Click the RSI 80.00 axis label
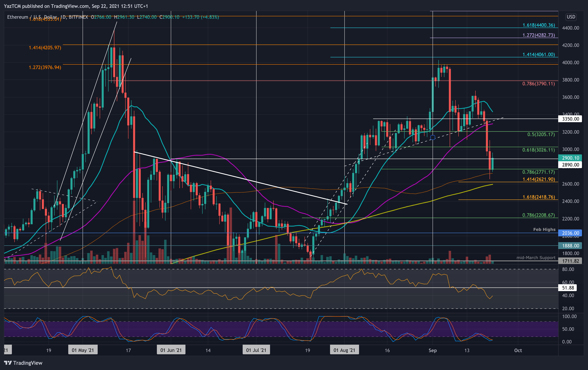Viewport: 588px width, 370px height. 568,269
